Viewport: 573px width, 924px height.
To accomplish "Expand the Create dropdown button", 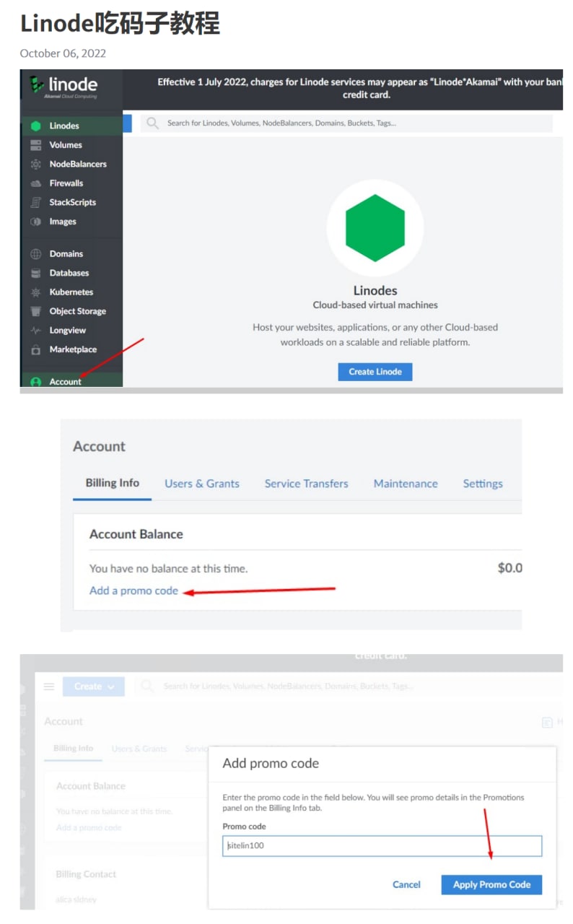I will [94, 687].
